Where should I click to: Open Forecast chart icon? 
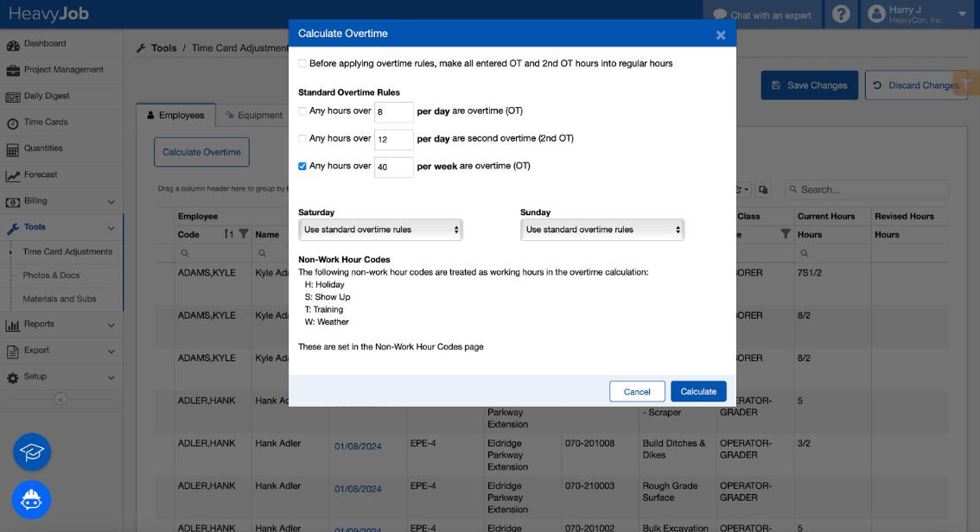pyautogui.click(x=12, y=176)
